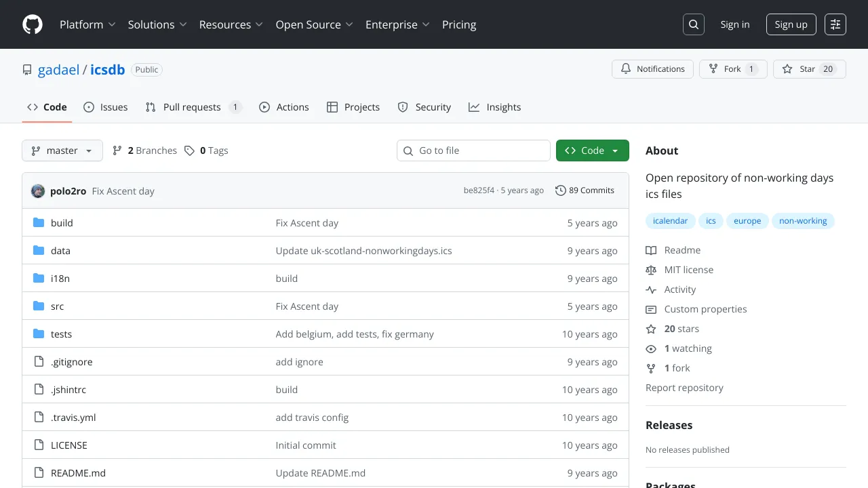The width and height of the screenshot is (868, 488).
Task: Click the data folder icon
Action: tap(39, 250)
